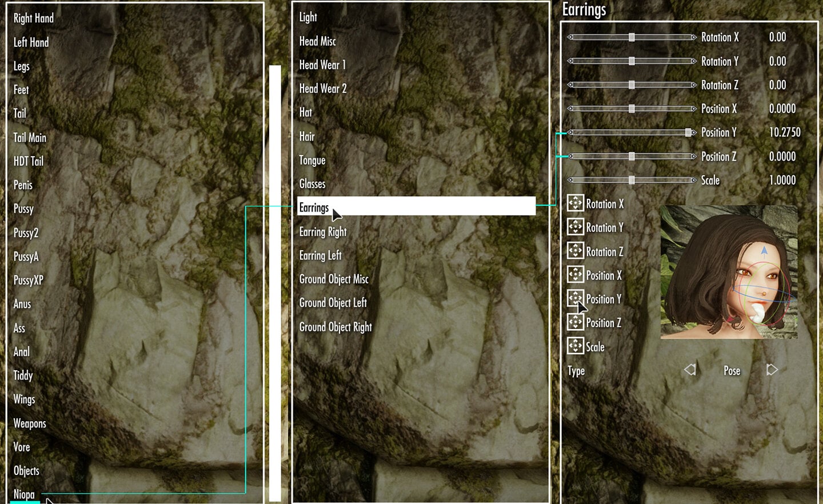Choose Head Wear 1 node
Screen dimensions: 823x504
coord(322,65)
